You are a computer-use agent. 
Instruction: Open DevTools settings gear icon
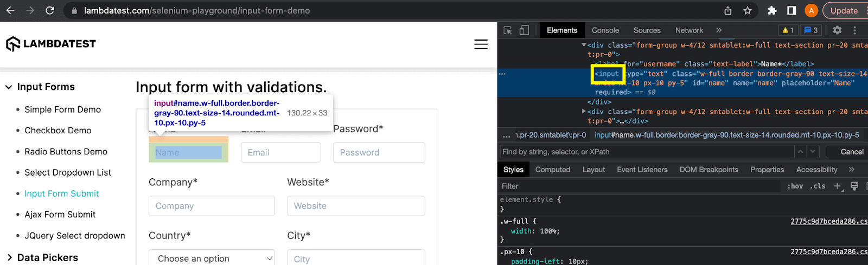pyautogui.click(x=837, y=30)
